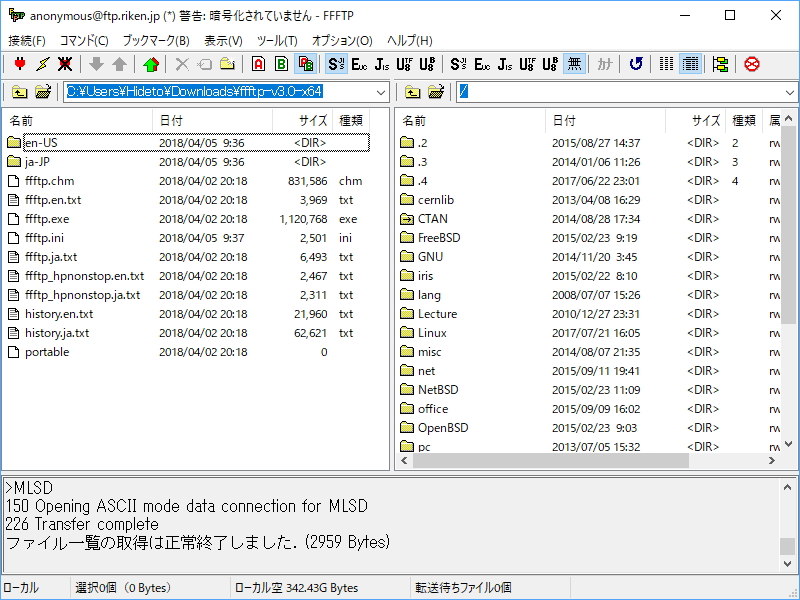Click the new folder creation icon
The width and height of the screenshot is (800, 600).
tap(227, 64)
